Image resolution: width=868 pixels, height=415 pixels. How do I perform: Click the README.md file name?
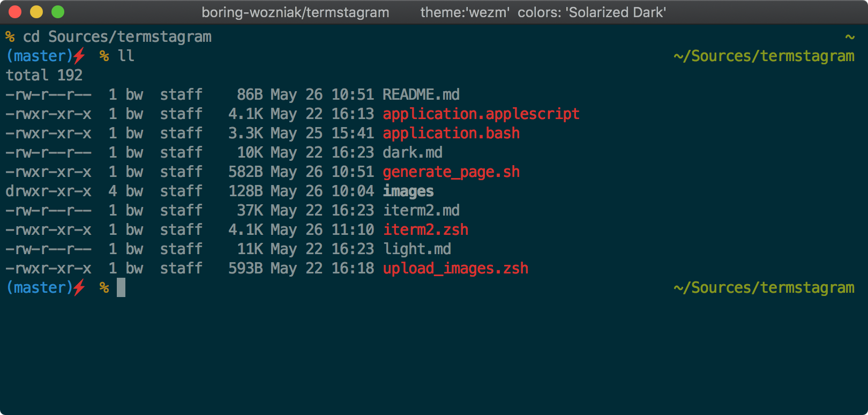[421, 95]
